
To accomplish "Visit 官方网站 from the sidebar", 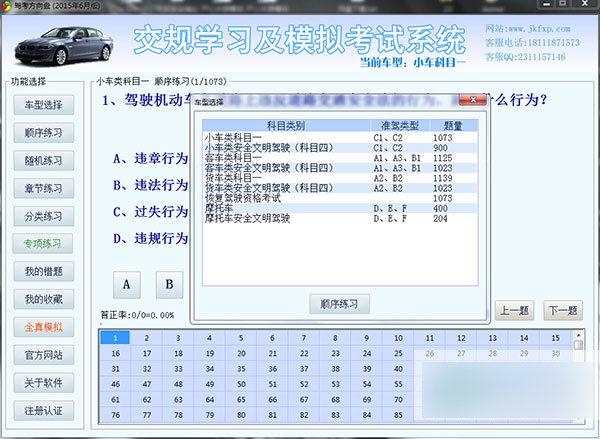I will 43,355.
